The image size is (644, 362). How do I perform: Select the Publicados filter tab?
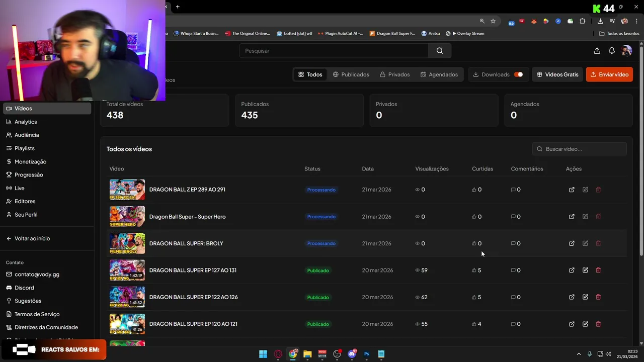tap(351, 74)
